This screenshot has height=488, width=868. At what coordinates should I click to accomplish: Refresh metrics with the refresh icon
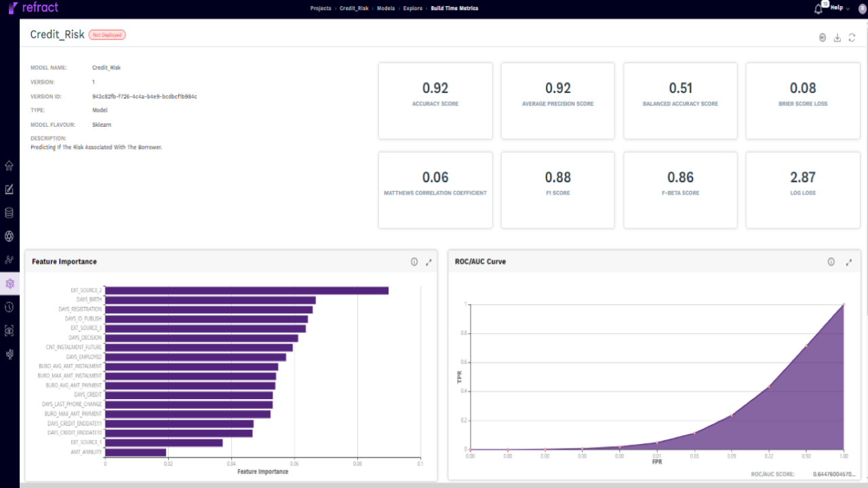pyautogui.click(x=852, y=37)
